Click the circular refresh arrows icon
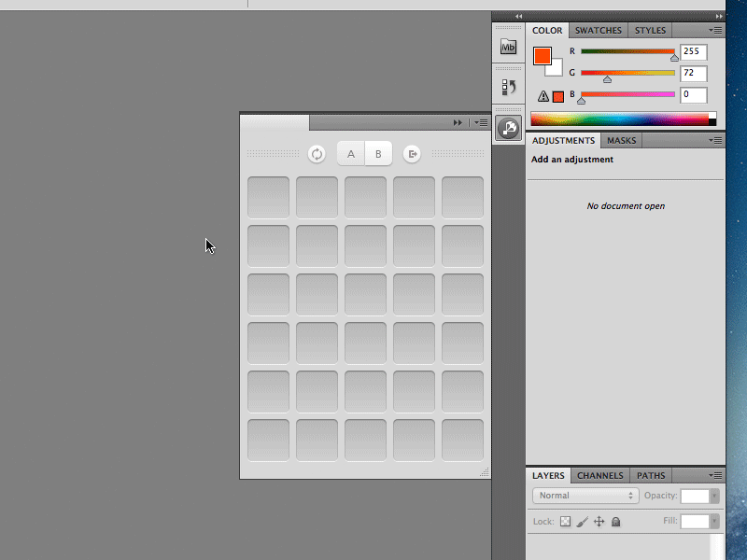The height and width of the screenshot is (560, 747). coord(317,154)
